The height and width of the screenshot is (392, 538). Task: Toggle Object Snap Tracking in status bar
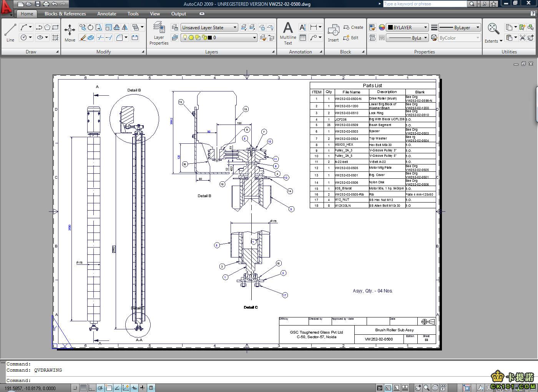(x=117, y=388)
